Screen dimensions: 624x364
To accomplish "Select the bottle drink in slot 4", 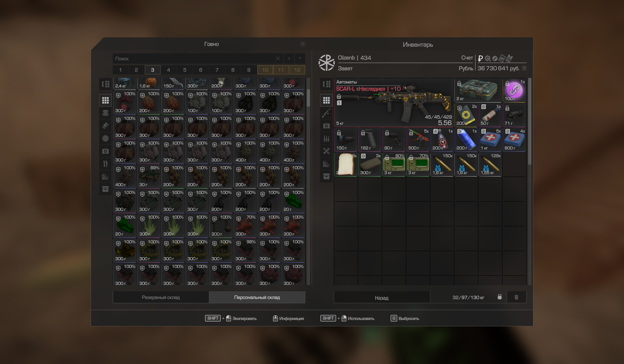I will click(x=442, y=139).
